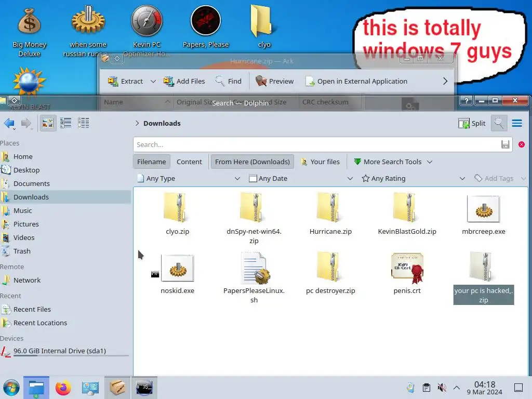This screenshot has width=532, height=399.
Task: Select your pc is hacked,.zip file
Action: (x=484, y=277)
